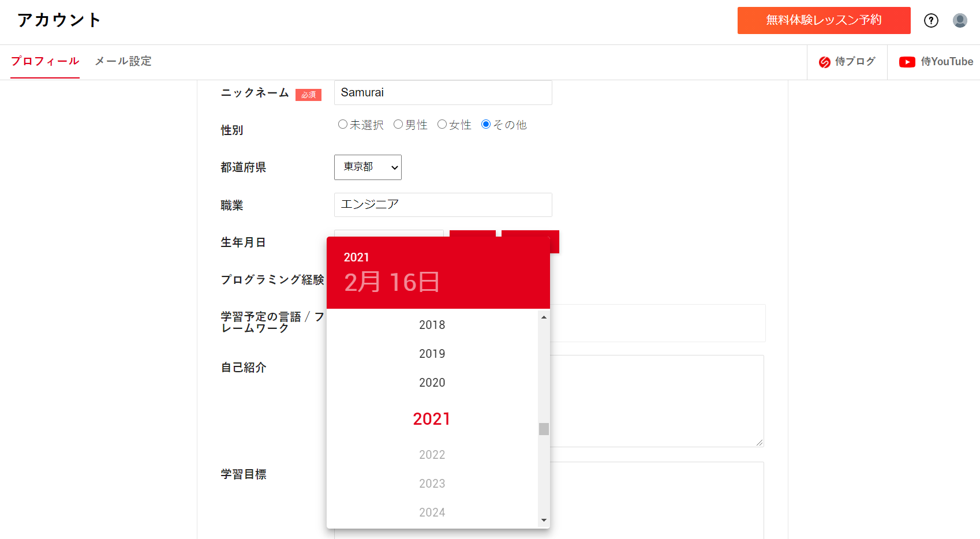Click the YouTube play icon
This screenshot has height=539, width=980.
point(907,62)
